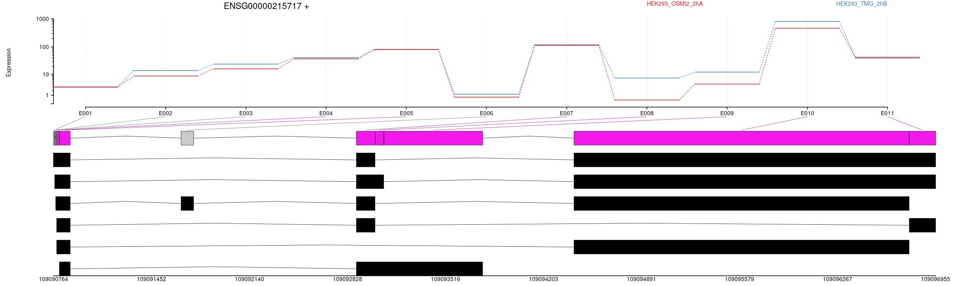980x286 pixels.
Task: Select exon label E007
Action: 566,113
